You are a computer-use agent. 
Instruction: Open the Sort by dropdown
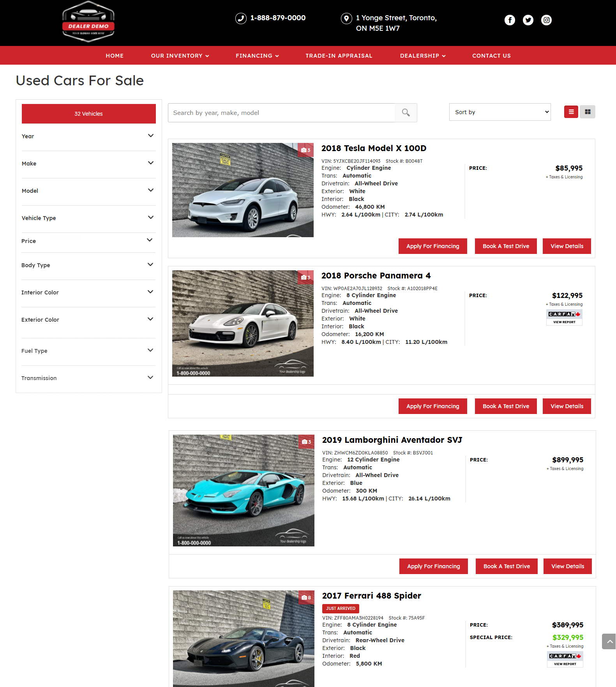point(500,112)
